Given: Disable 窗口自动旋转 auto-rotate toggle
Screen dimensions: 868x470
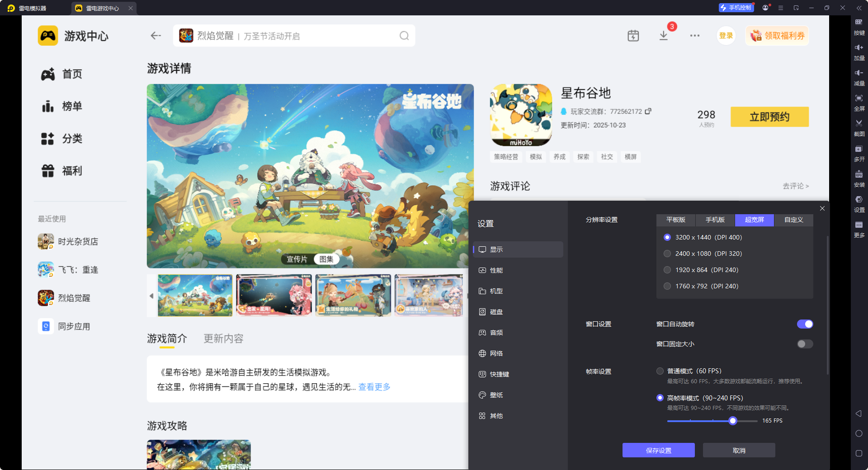Looking at the screenshot, I should point(805,324).
